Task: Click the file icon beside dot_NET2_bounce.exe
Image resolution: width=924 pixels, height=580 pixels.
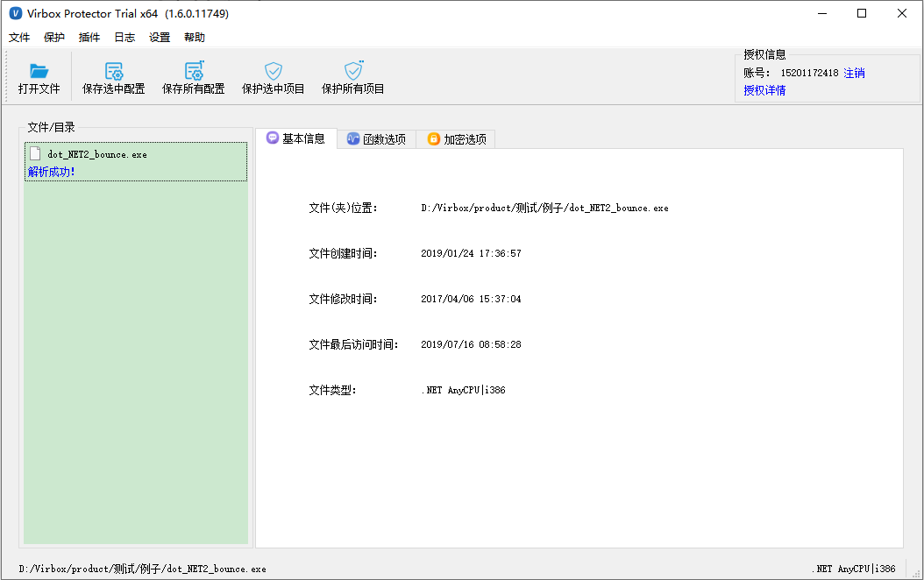Action: tap(35, 153)
